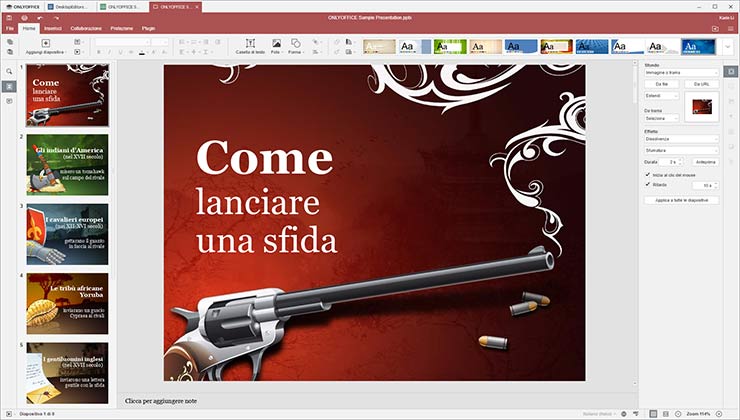Viewport: 740px width, 420px height.
Task: Toggle 'Inizia al clic del mouse' checkbox
Action: click(648, 173)
